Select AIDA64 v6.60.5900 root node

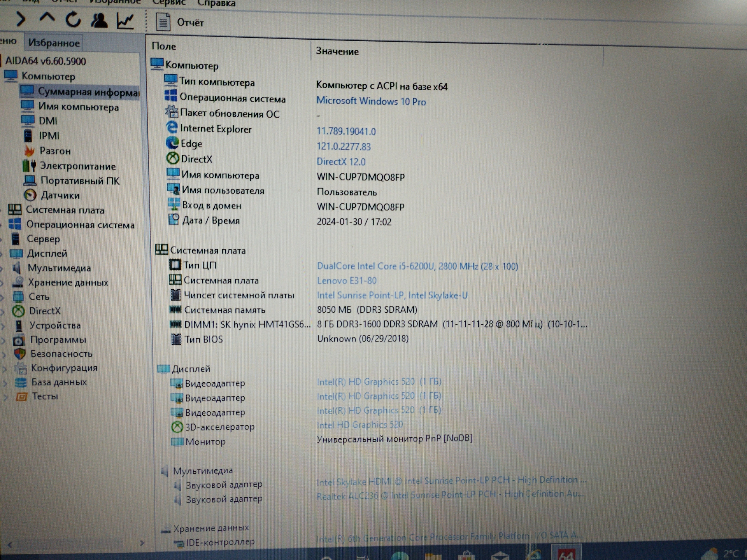click(x=46, y=61)
